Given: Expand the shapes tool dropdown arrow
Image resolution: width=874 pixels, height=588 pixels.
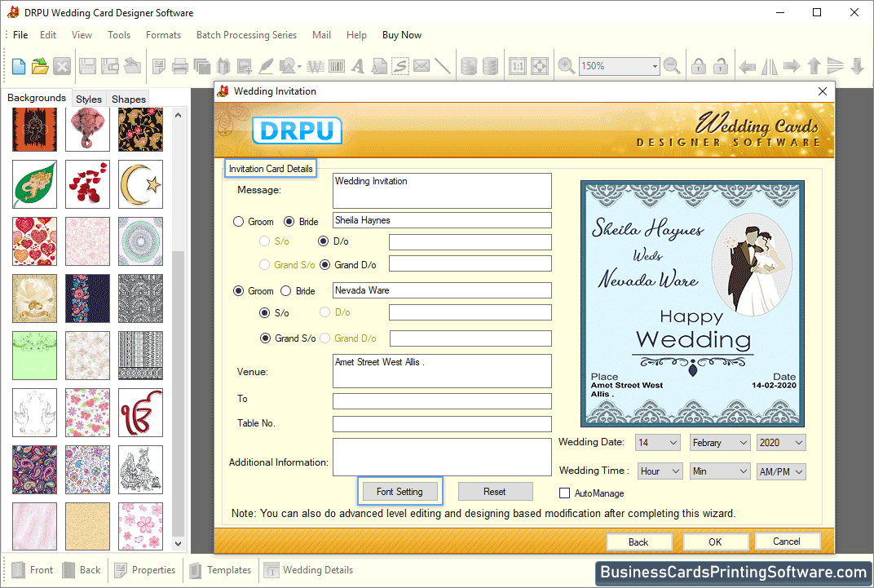Looking at the screenshot, I should click(300, 67).
